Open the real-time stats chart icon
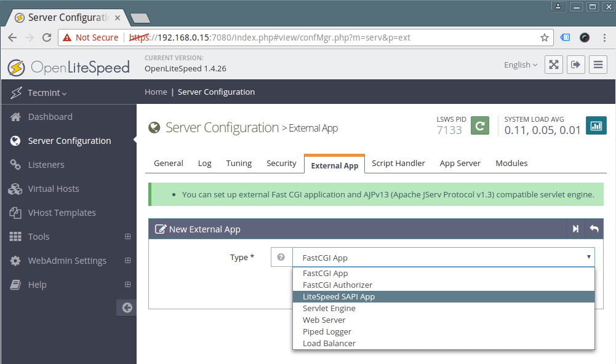Viewport: 616px width, 364px height. tap(596, 125)
